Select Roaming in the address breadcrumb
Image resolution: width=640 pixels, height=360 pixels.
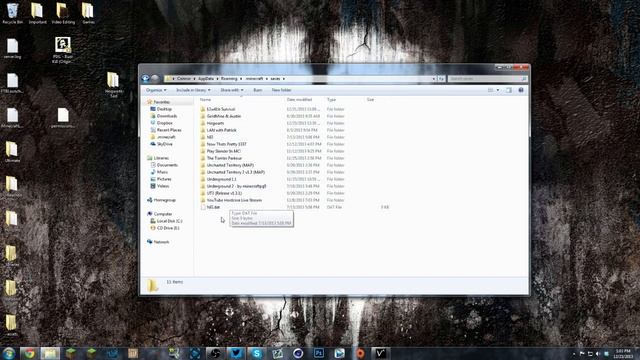pyautogui.click(x=229, y=78)
